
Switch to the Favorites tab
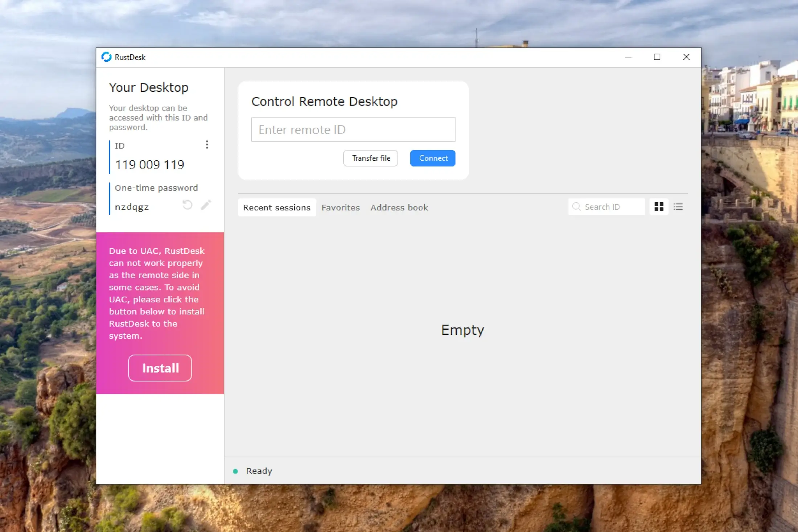pyautogui.click(x=340, y=207)
